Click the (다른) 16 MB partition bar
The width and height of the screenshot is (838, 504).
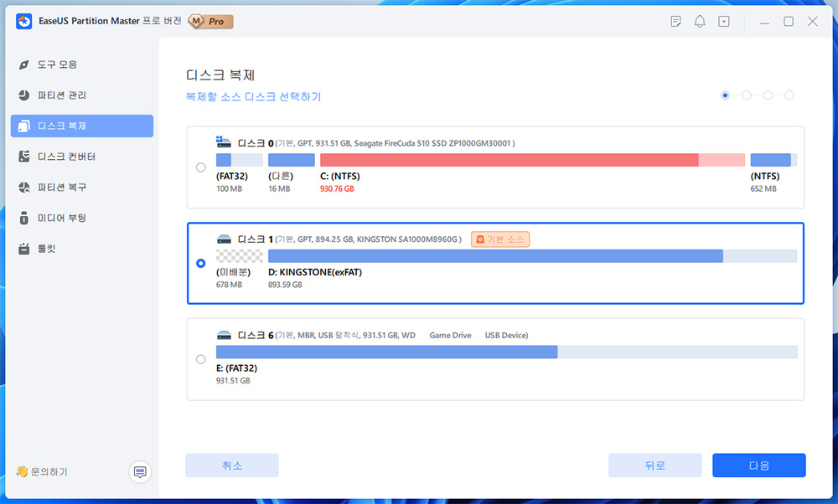tap(292, 160)
